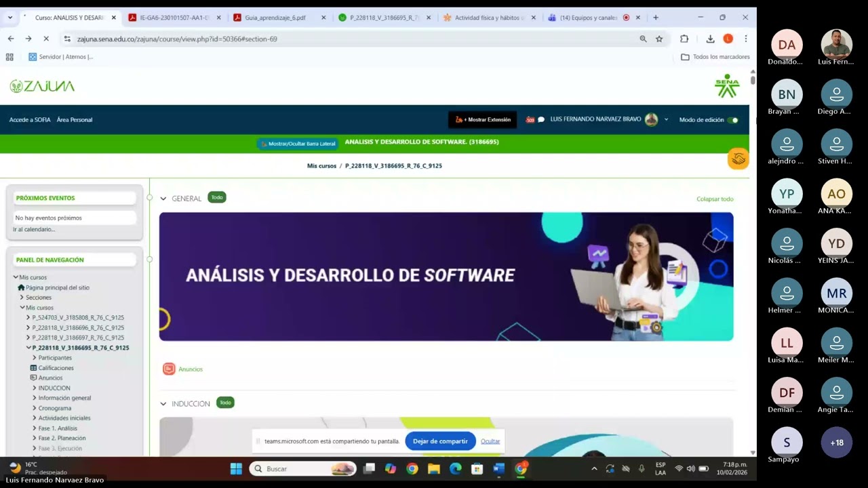Click the Zajuna logo
868x488 pixels.
pyautogui.click(x=42, y=86)
